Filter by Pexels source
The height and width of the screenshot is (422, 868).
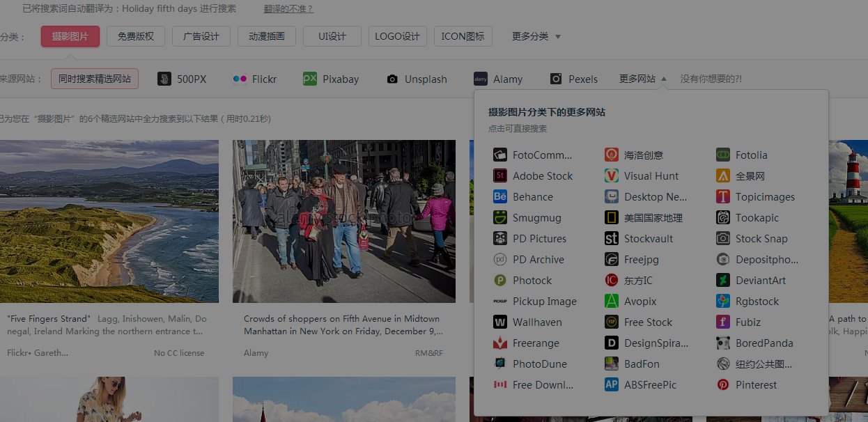pyautogui.click(x=573, y=79)
